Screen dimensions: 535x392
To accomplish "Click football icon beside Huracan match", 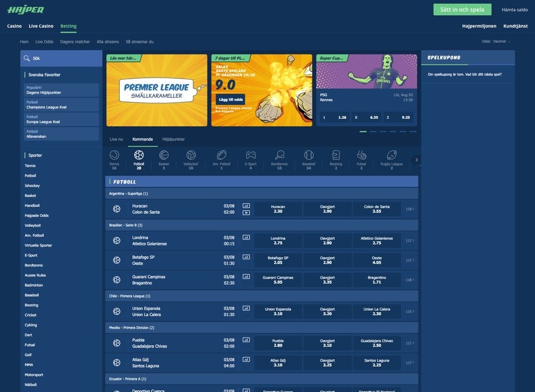I will [117, 209].
